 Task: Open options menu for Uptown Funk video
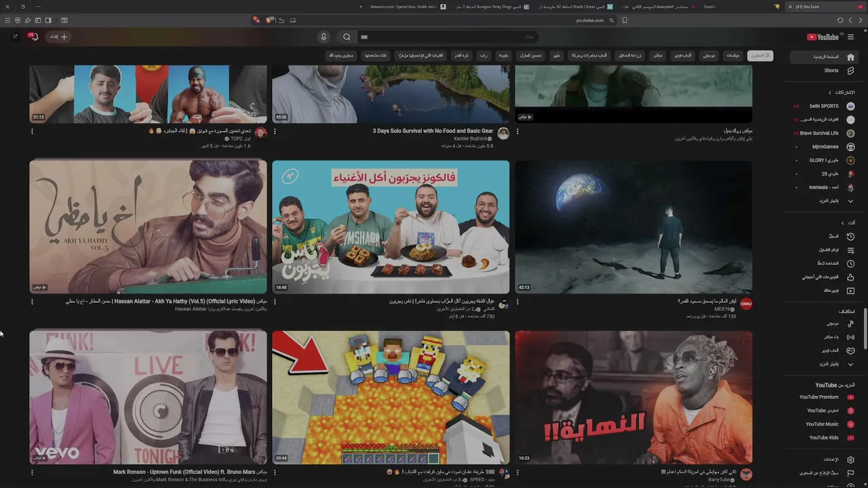[x=32, y=472]
